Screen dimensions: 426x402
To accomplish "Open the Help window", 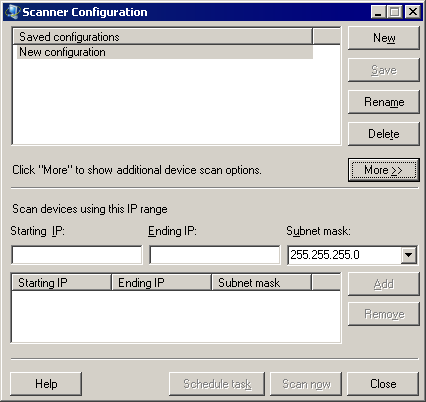I will point(46,384).
